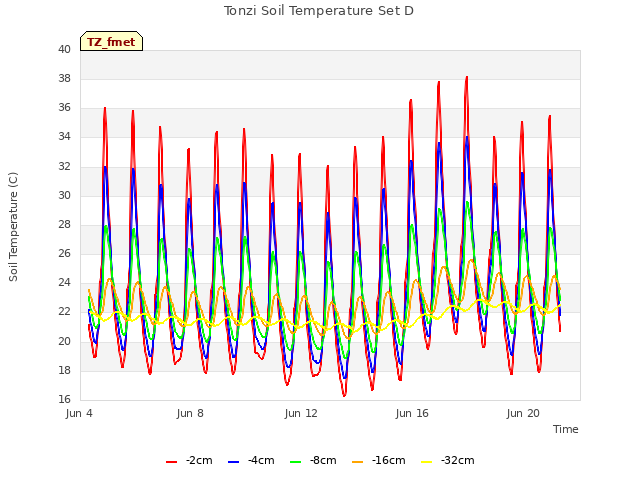Click the 40 y-axis tick label

[x=64, y=50]
